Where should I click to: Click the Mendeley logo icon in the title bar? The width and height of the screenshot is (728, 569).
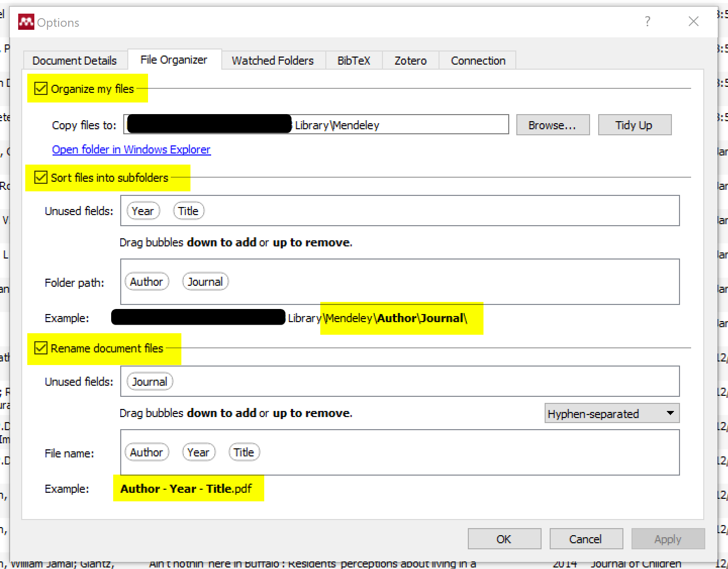coord(26,22)
